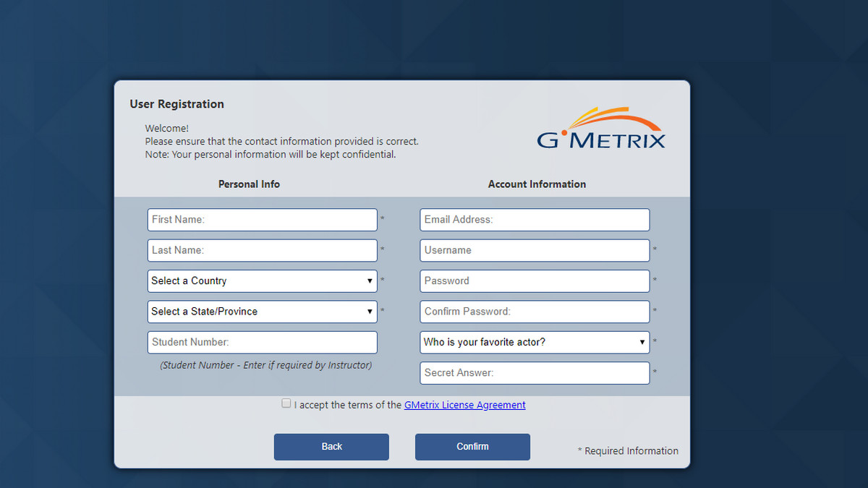Click the User Registration heading
Image resolution: width=868 pixels, height=488 pixels.
point(177,104)
